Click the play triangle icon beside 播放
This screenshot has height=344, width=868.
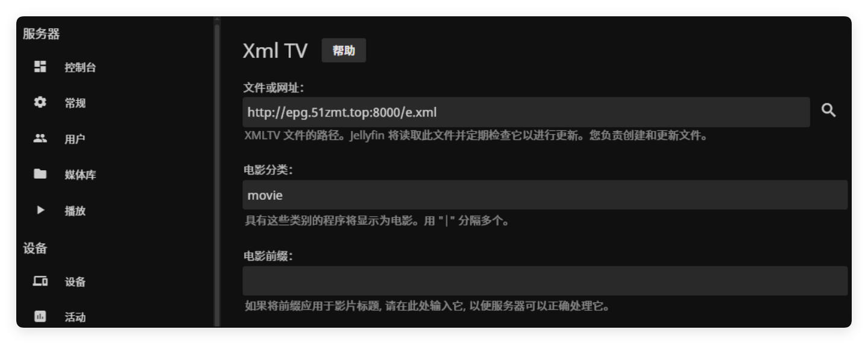(x=40, y=210)
